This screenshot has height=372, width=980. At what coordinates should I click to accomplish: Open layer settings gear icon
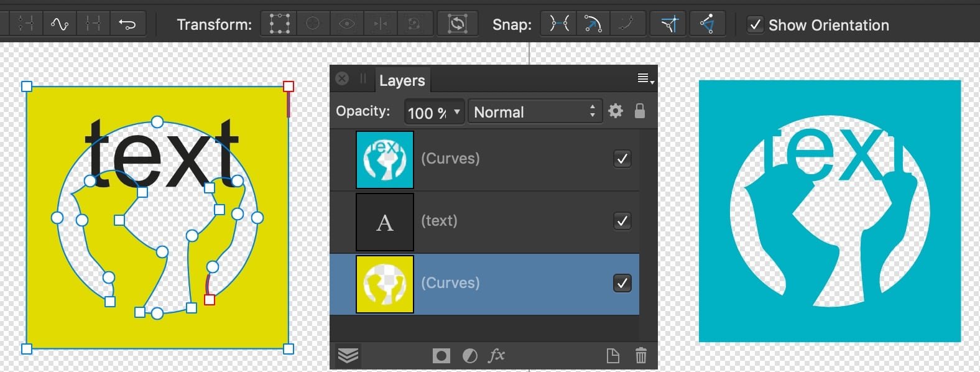point(616,111)
